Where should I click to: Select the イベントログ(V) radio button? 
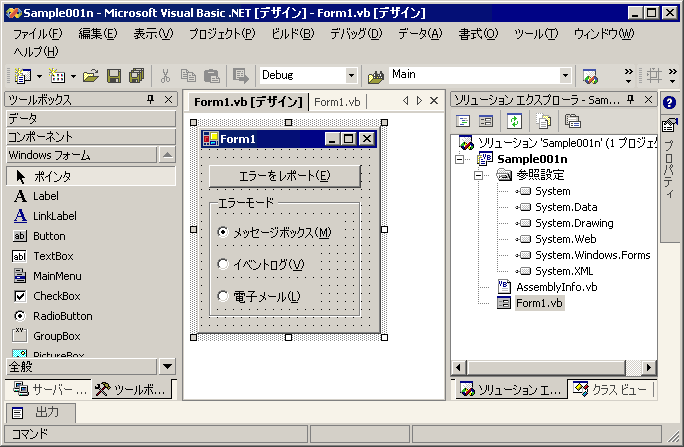pyautogui.click(x=261, y=264)
